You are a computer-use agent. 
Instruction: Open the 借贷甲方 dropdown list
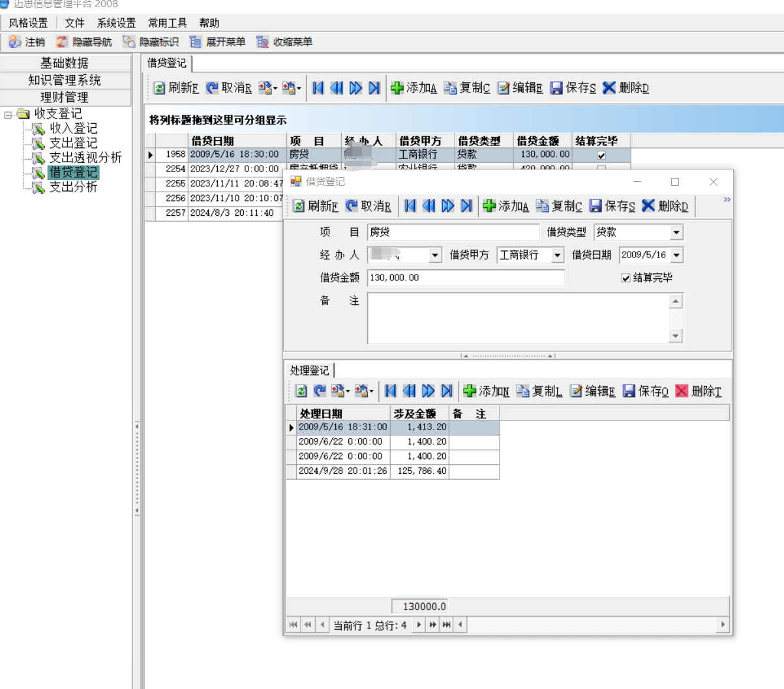click(x=558, y=256)
